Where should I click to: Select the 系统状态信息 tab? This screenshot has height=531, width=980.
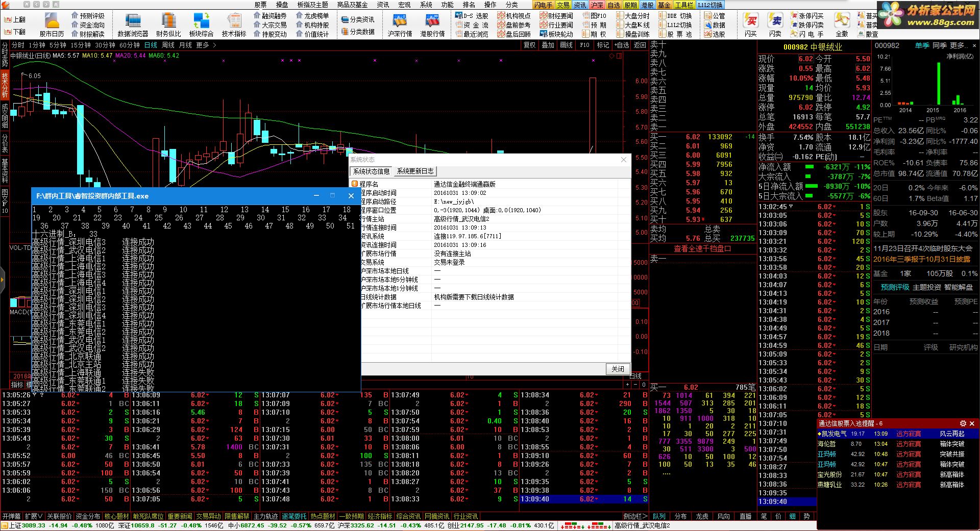(372, 171)
